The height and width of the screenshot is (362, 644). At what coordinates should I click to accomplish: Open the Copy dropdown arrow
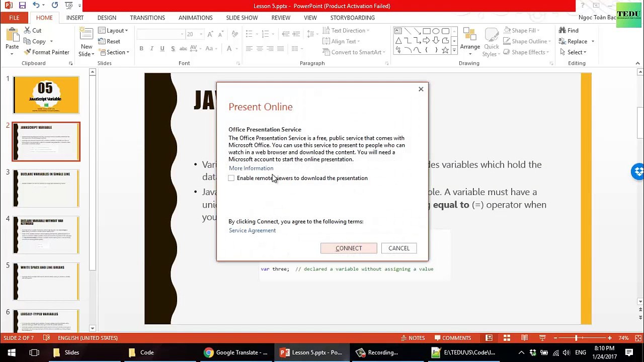pyautogui.click(x=51, y=42)
